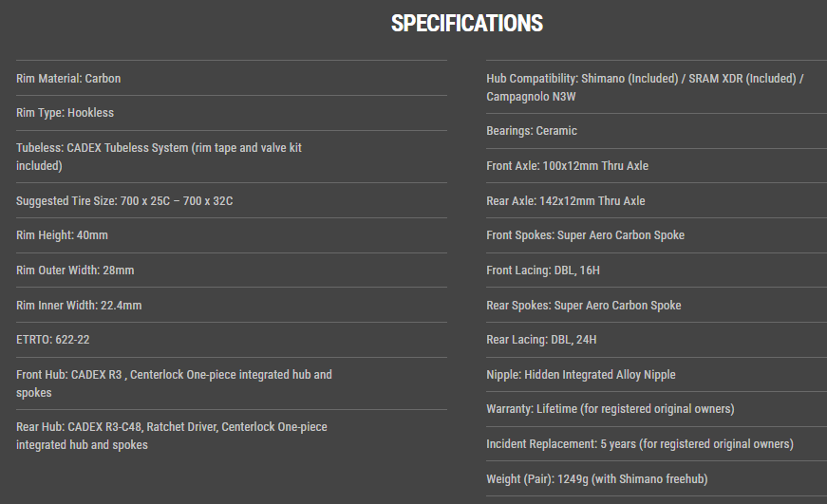This screenshot has width=827, height=504.
Task: Click the Front Axle: 100x12mm Thru Axle row
Action: pos(567,166)
